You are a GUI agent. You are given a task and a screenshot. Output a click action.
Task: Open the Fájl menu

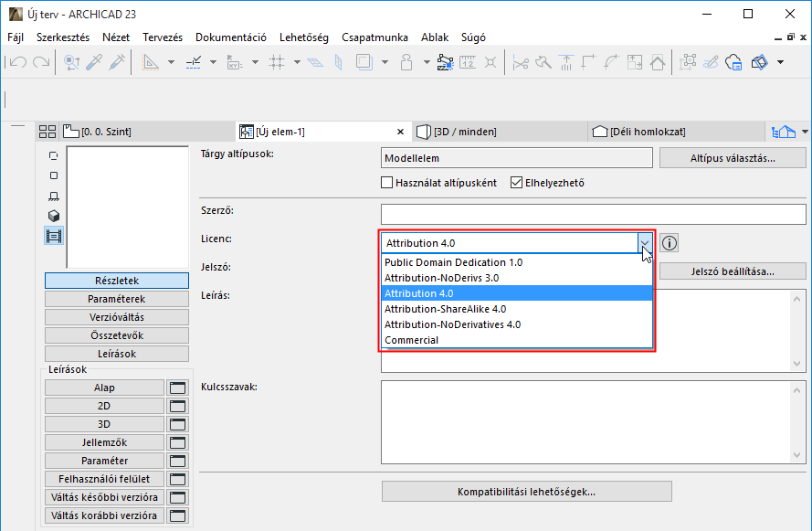coord(16,37)
